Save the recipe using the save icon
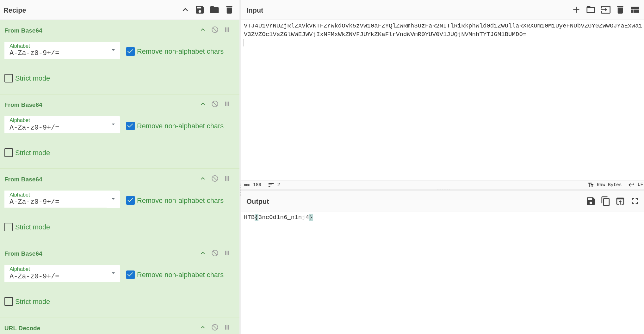 pyautogui.click(x=200, y=10)
